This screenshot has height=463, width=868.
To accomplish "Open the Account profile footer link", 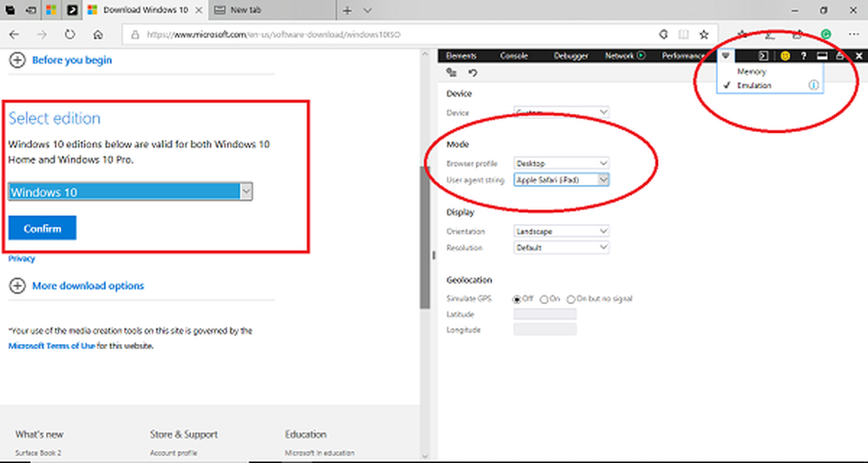I will pyautogui.click(x=174, y=453).
